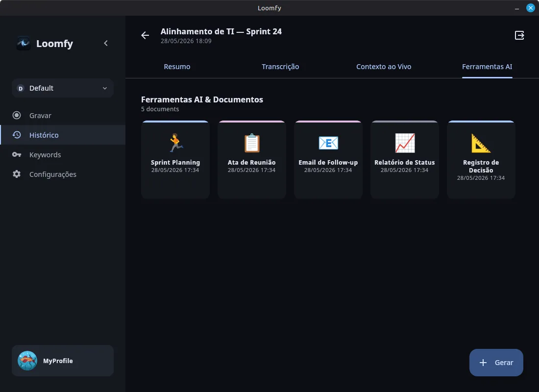Click the meeting title Alinhamento de TI
Viewport: 539px width, 392px height.
pyautogui.click(x=221, y=31)
